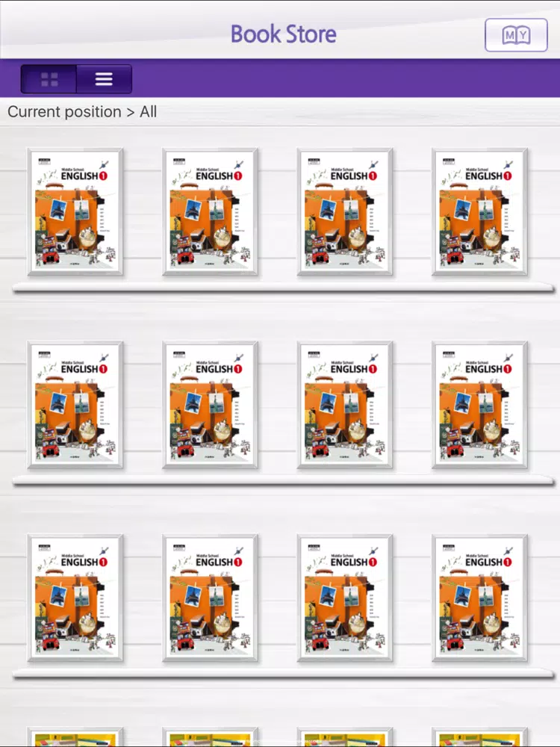The width and height of the screenshot is (560, 747).
Task: Switch to list view
Action: pyautogui.click(x=104, y=79)
